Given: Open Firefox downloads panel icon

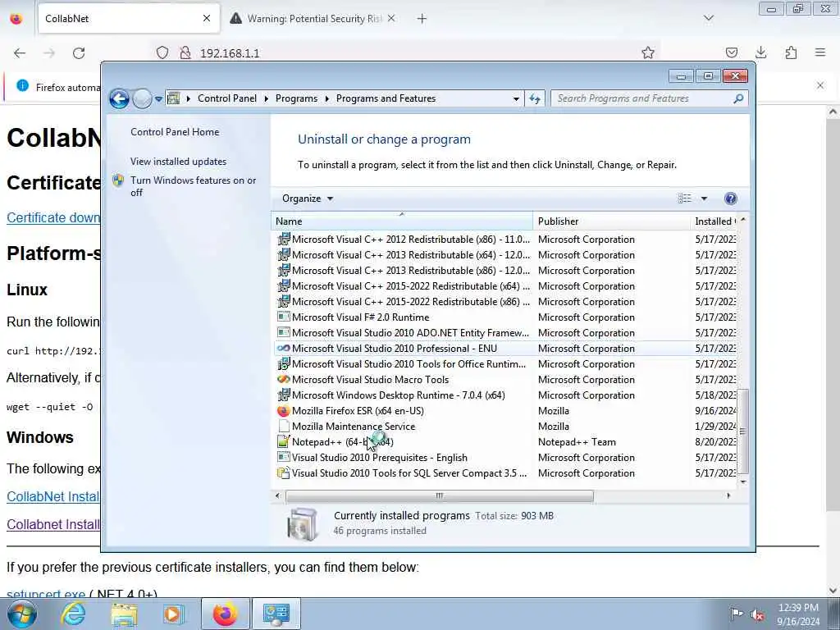Looking at the screenshot, I should point(760,52).
